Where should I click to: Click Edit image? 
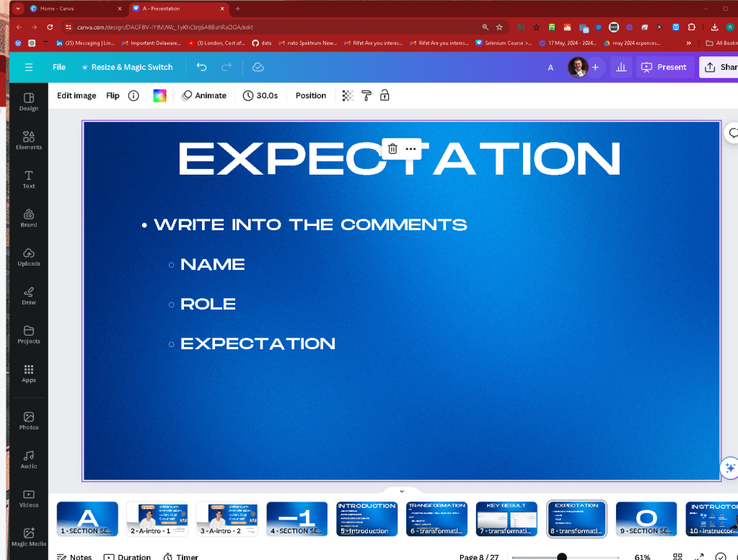click(76, 95)
